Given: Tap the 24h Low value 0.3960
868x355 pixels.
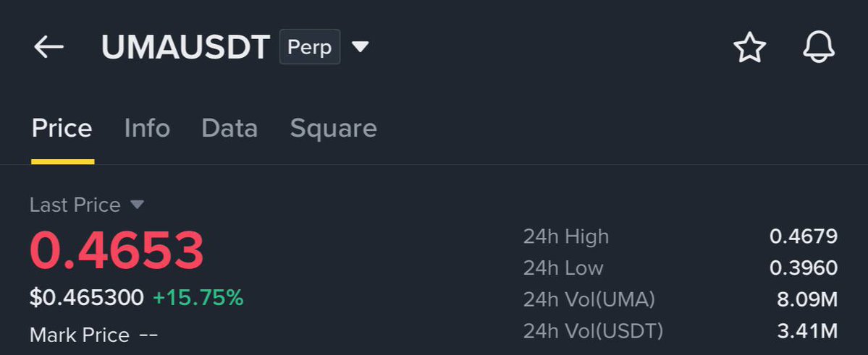Looking at the screenshot, I should point(804,268).
